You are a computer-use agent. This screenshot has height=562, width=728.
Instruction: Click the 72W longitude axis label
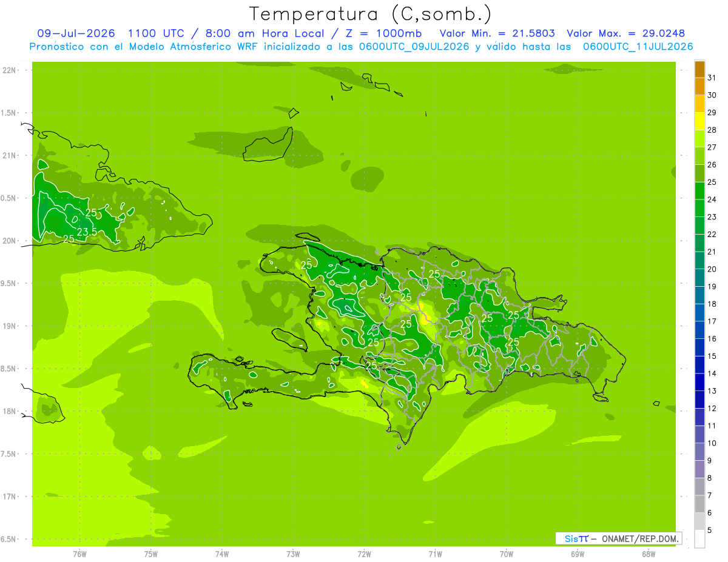[364, 554]
